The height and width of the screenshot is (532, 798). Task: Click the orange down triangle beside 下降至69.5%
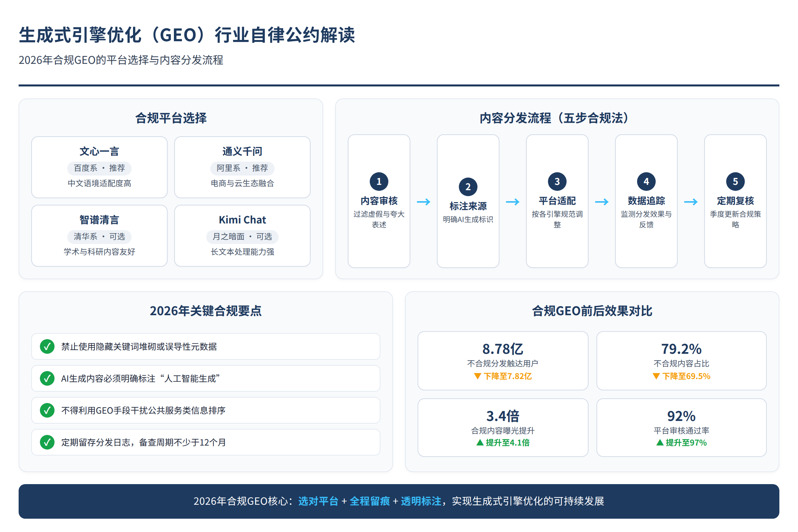[656, 376]
